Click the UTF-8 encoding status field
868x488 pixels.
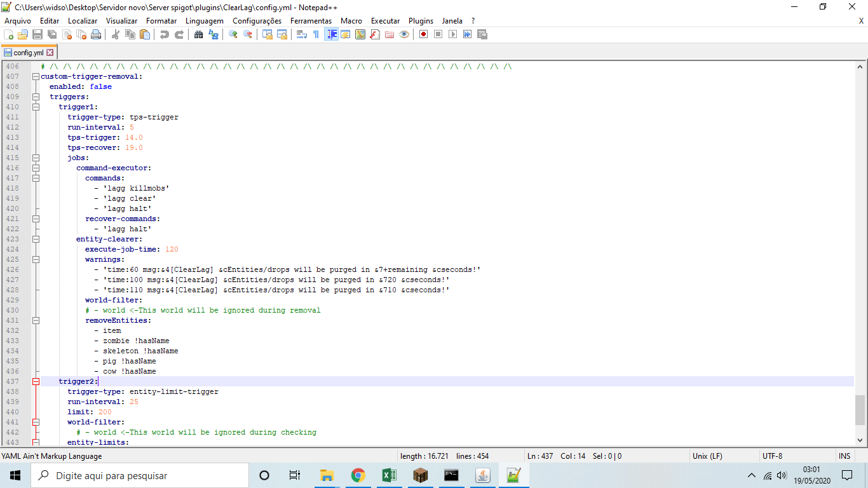tap(772, 456)
